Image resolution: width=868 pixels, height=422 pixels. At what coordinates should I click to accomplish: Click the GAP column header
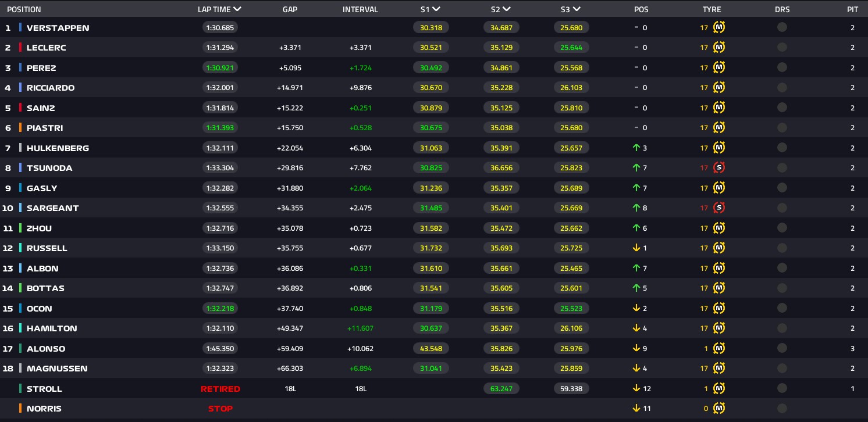(290, 9)
